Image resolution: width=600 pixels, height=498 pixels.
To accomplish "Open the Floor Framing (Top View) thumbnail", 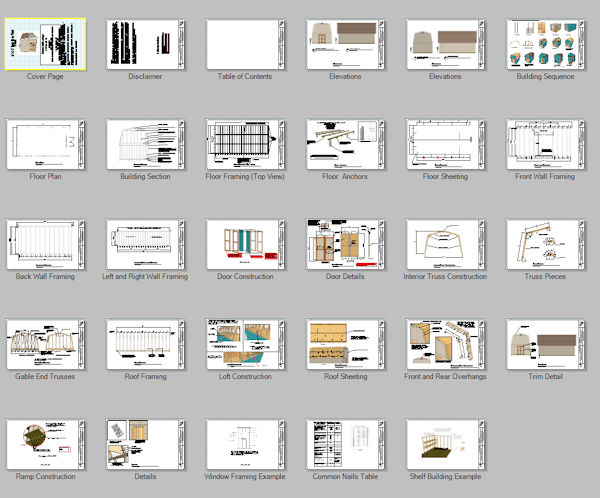I will pyautogui.click(x=245, y=144).
